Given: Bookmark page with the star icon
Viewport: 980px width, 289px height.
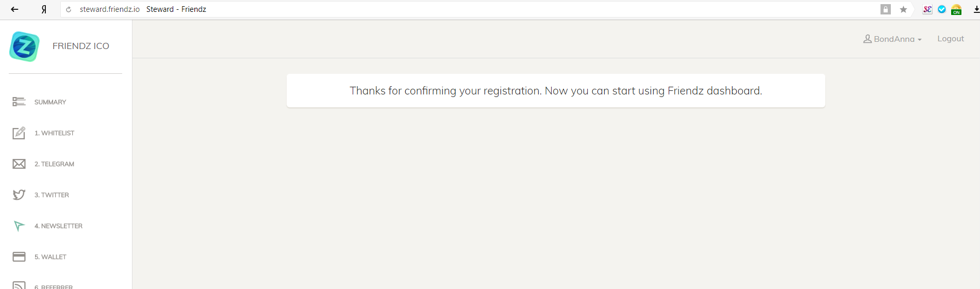Looking at the screenshot, I should 903,9.
